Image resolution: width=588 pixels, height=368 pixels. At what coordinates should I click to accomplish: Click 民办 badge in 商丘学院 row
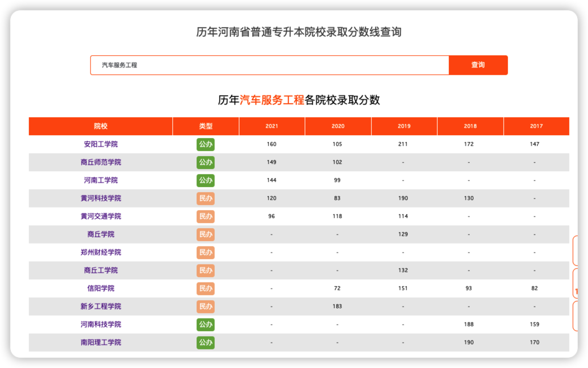(x=206, y=234)
